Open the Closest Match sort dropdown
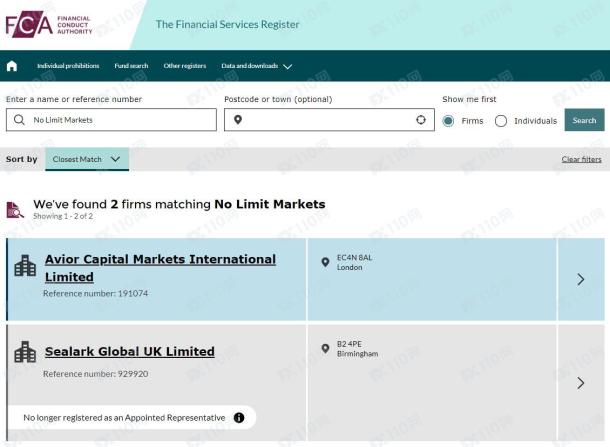This screenshot has width=610, height=447. click(x=87, y=159)
